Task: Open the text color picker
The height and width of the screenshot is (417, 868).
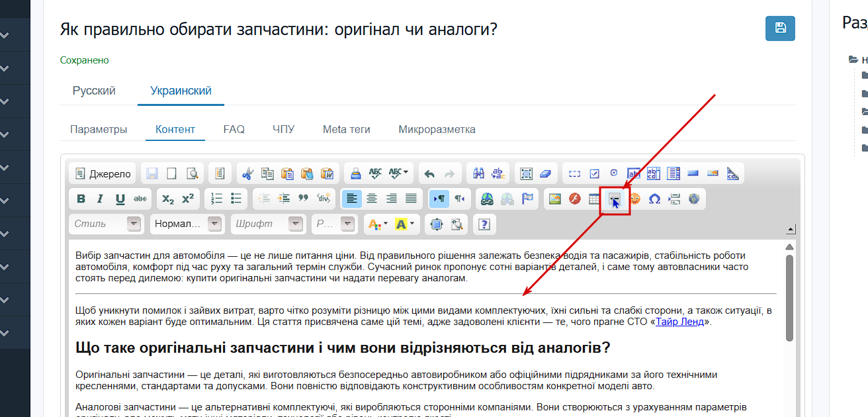Action: [378, 224]
